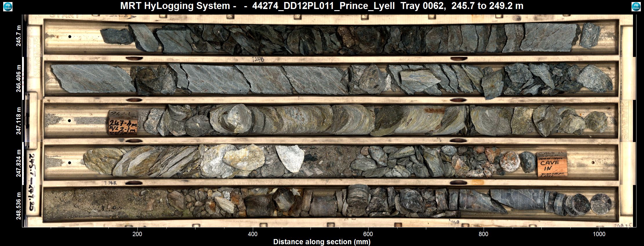The height and width of the screenshot is (246, 644).
Task: Click the 248.536 m depth label
Action: click(19, 206)
